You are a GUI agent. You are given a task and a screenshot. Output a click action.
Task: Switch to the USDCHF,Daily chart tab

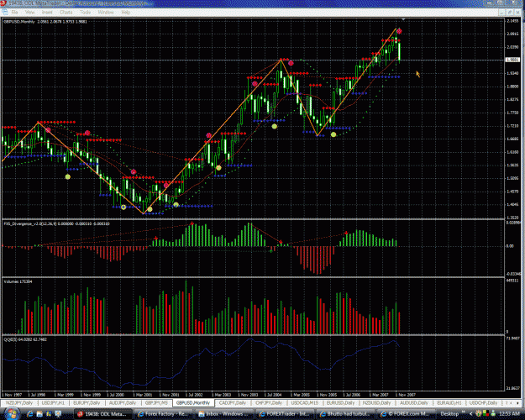[483, 402]
